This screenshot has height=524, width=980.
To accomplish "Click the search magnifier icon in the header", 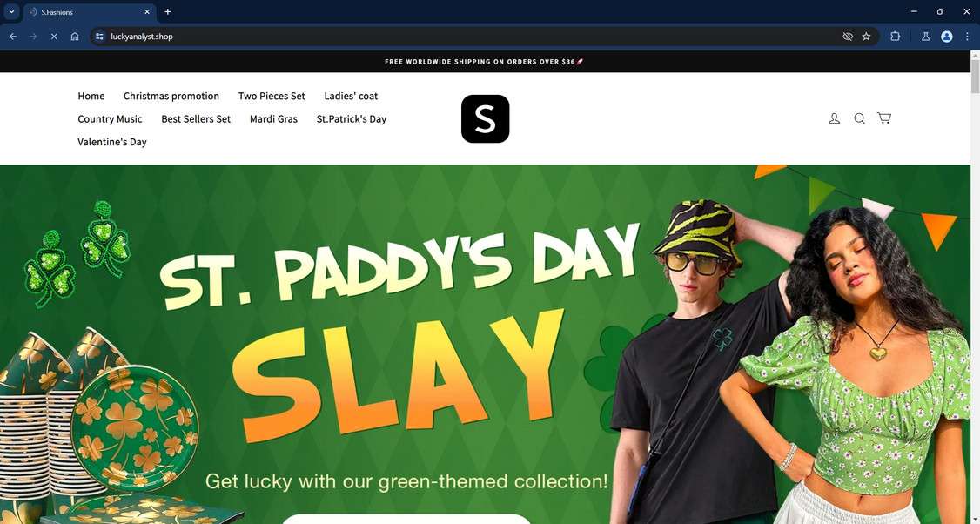I will point(859,118).
